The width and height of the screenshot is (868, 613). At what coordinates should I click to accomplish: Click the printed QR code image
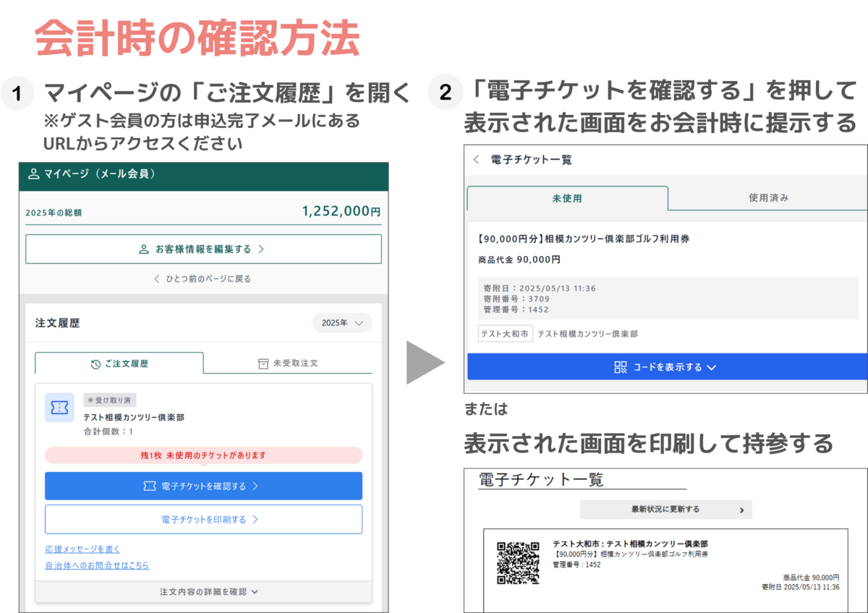(x=518, y=562)
